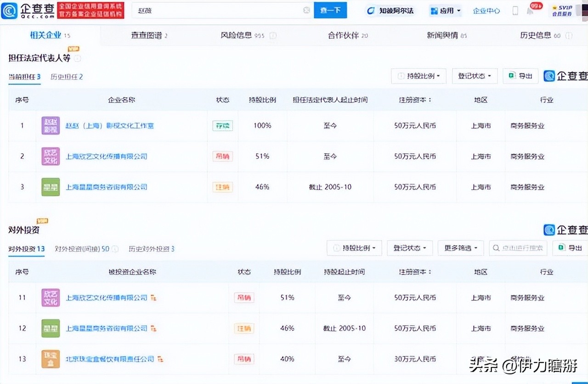Open the 登记状态 filter dropdown

coord(475,76)
